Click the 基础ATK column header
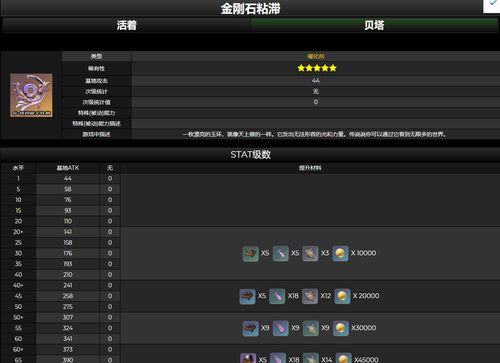Image resolution: width=500 pixels, height=363 pixels. point(68,168)
